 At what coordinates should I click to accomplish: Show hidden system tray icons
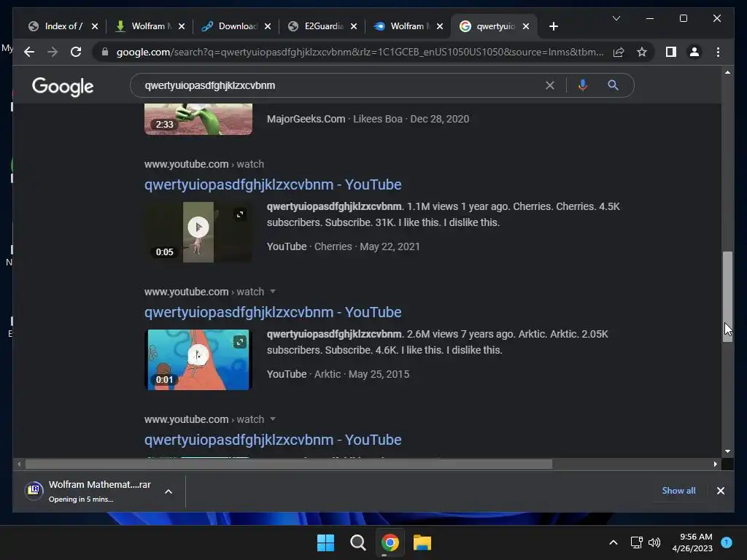(x=613, y=542)
